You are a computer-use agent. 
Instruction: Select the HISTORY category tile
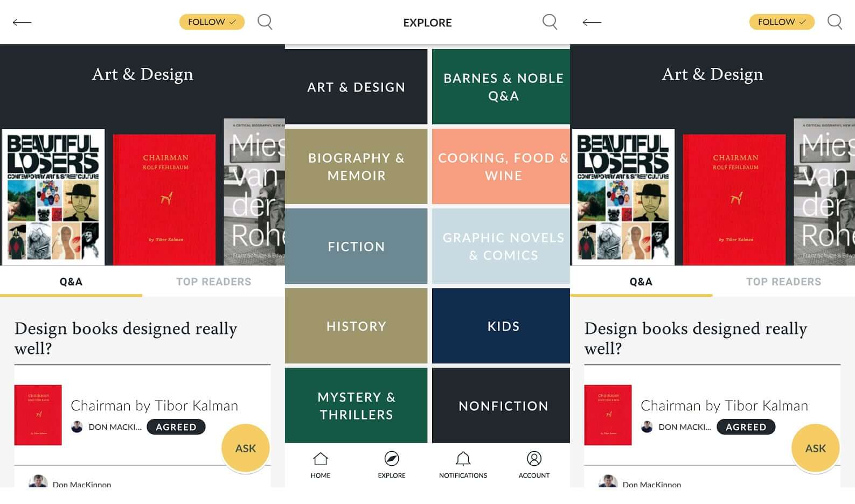click(356, 326)
